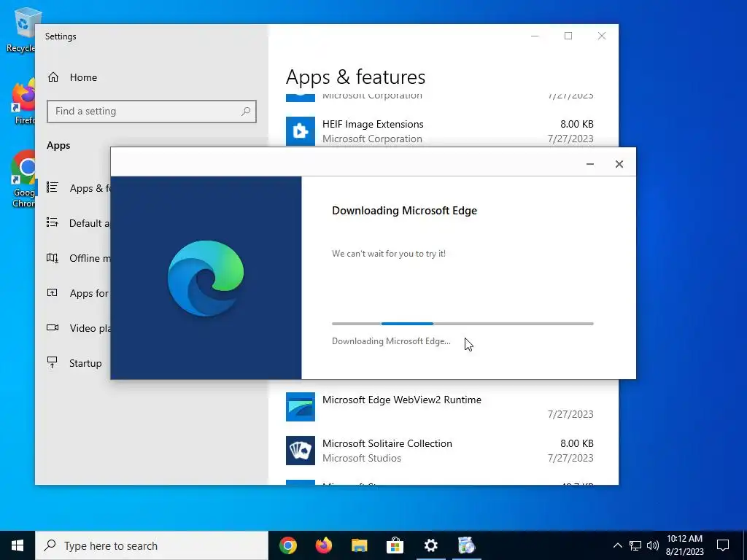Open the taskbar clock and date

[x=684, y=545]
